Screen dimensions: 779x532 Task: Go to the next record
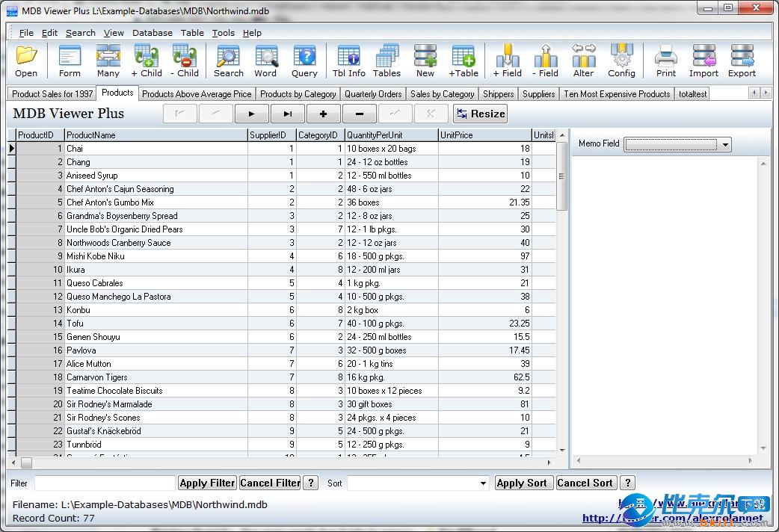(252, 114)
